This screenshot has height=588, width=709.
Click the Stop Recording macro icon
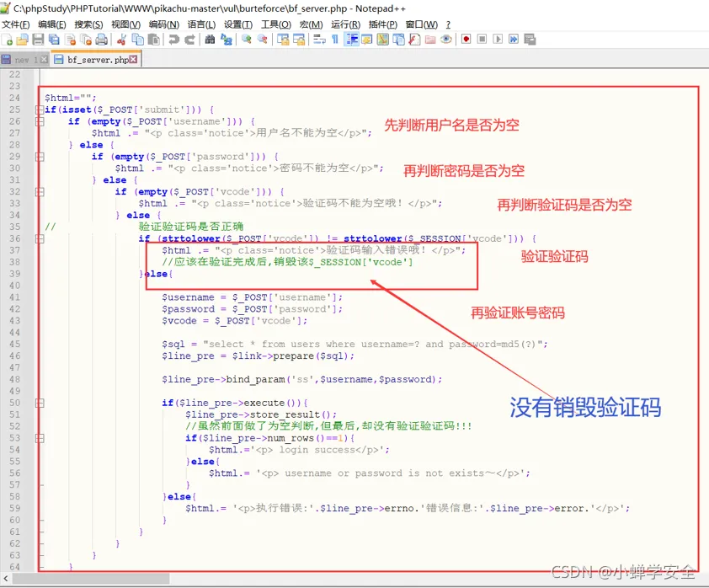coord(482,40)
